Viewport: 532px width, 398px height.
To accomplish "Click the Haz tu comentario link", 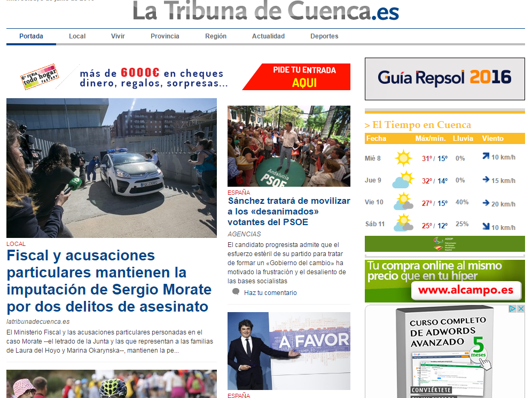I will point(270,292).
